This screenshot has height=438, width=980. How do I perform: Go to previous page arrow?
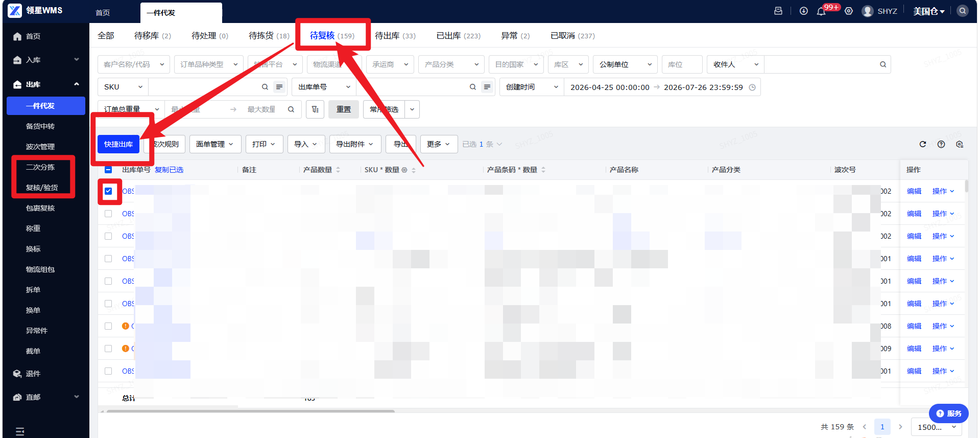[865, 427]
